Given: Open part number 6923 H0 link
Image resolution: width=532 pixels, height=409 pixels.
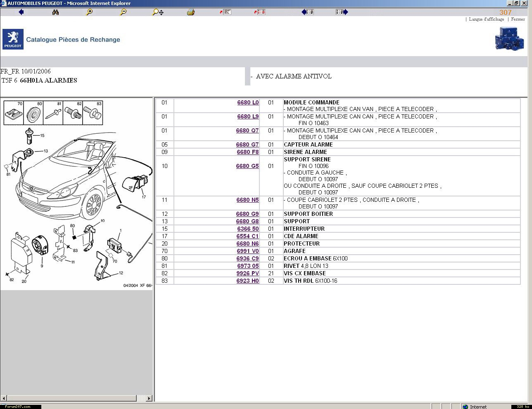Looking at the screenshot, I should pyautogui.click(x=248, y=281).
